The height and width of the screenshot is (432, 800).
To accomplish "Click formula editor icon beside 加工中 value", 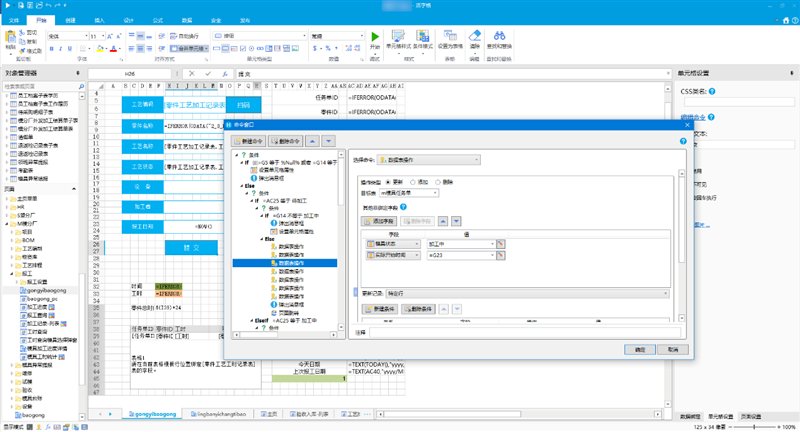I will click(x=501, y=244).
